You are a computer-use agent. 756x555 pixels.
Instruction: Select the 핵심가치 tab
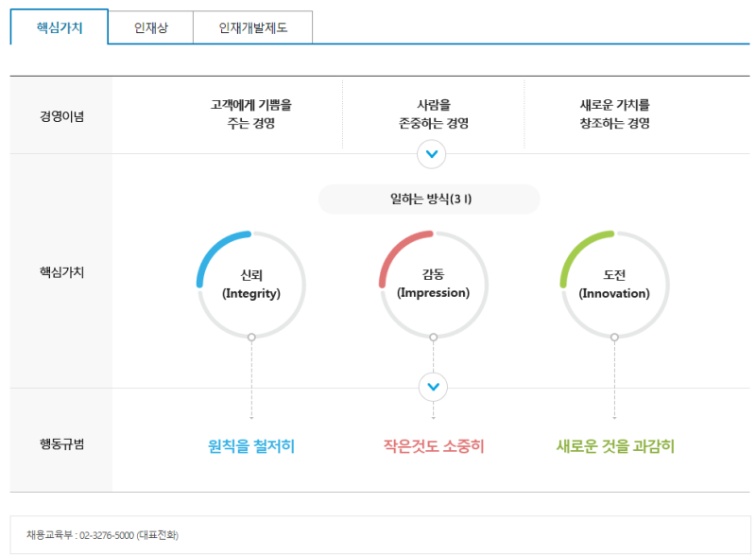click(x=60, y=27)
